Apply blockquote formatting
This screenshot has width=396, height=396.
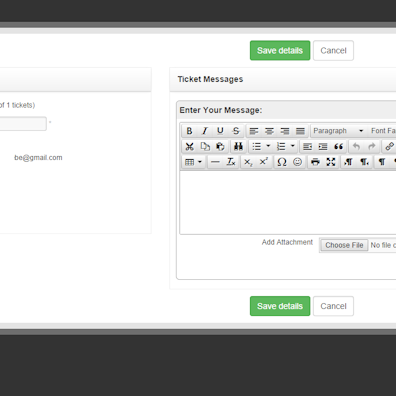click(338, 146)
